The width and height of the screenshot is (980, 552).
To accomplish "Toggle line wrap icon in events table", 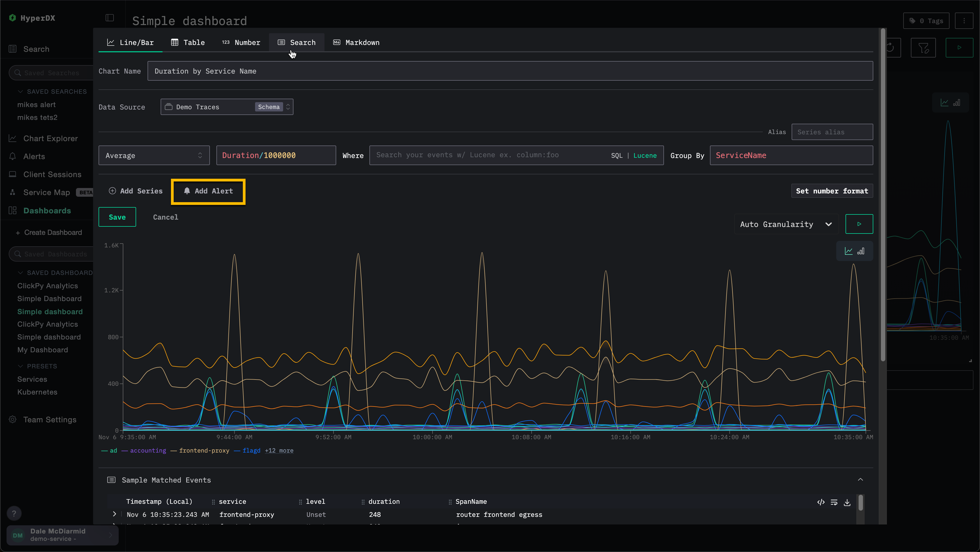I will coord(834,502).
